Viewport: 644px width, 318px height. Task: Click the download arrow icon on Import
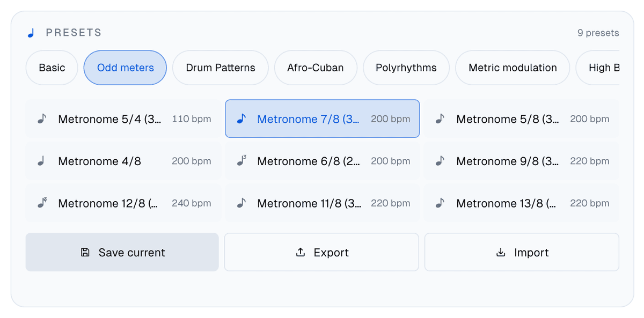(501, 252)
